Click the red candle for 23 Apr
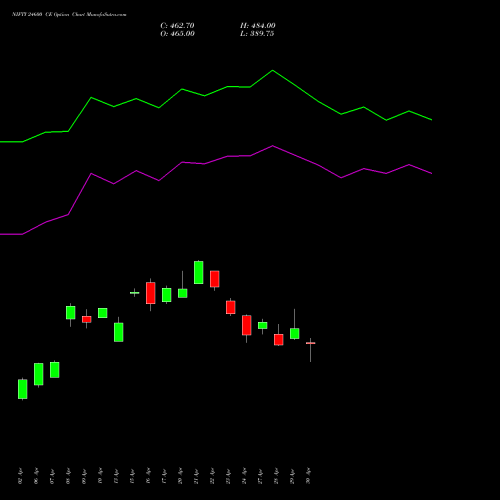This screenshot has width=500, height=500. pyautogui.click(x=231, y=307)
